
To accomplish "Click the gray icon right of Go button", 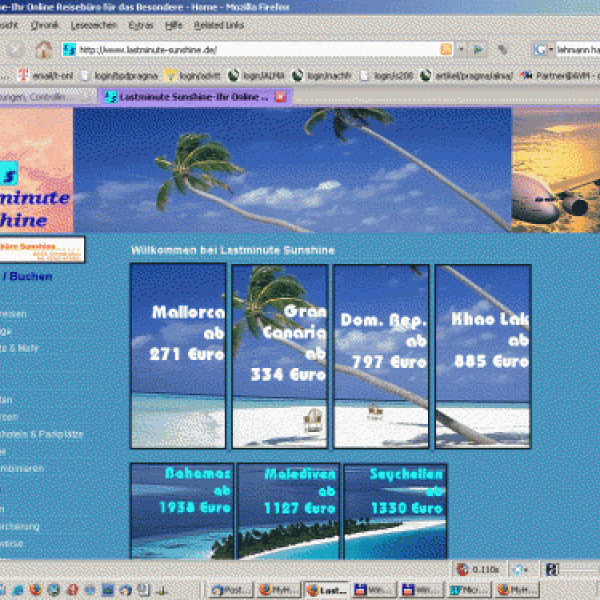I will coord(502,49).
